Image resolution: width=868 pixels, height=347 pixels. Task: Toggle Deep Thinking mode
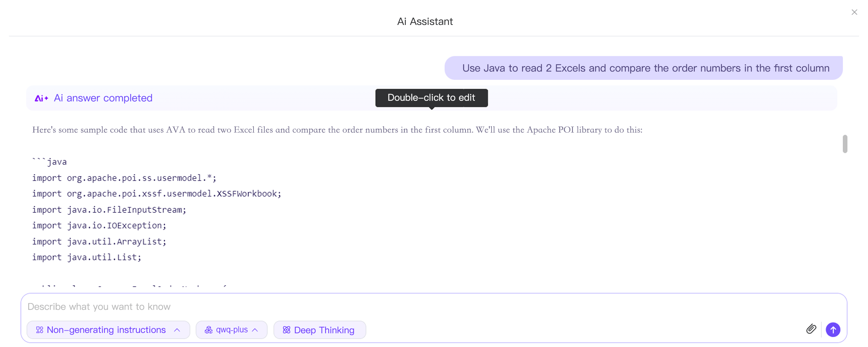coord(320,330)
